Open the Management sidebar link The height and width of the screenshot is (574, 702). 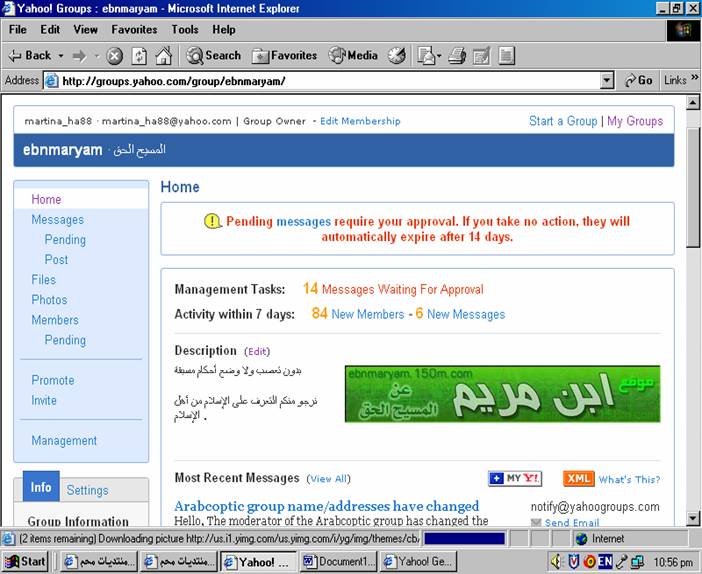pos(64,441)
